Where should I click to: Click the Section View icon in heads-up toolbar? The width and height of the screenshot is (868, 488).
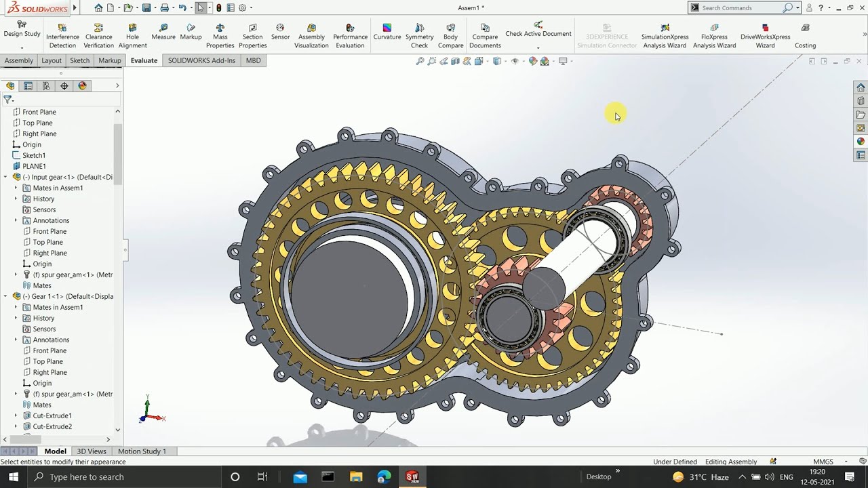455,61
